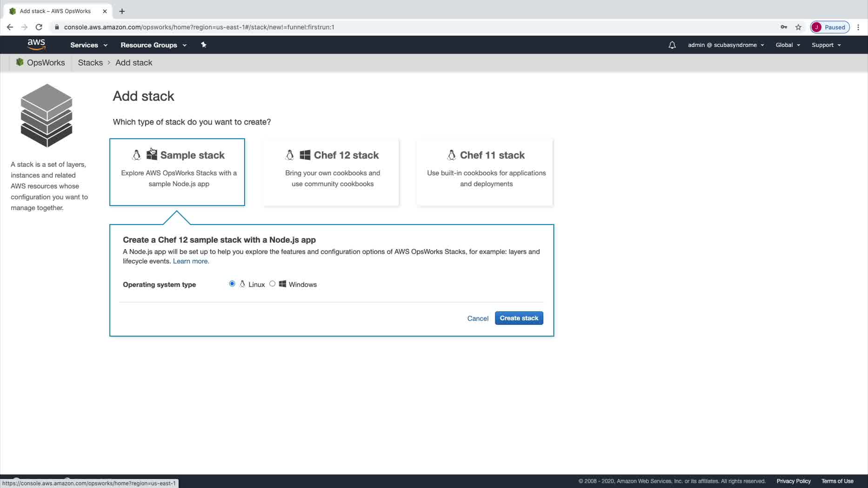Select the Linux operating system radio button
Image resolution: width=868 pixels, height=488 pixels.
232,284
